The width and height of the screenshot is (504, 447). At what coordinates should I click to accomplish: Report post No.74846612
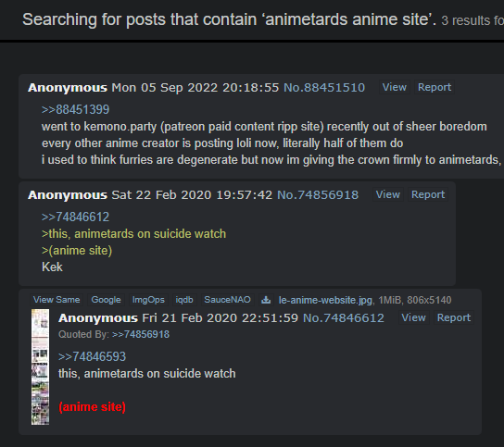(x=454, y=318)
